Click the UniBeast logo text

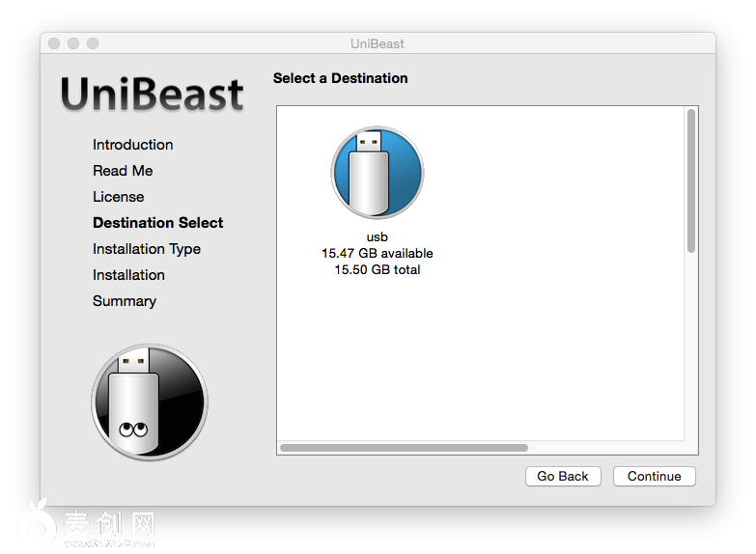(153, 95)
